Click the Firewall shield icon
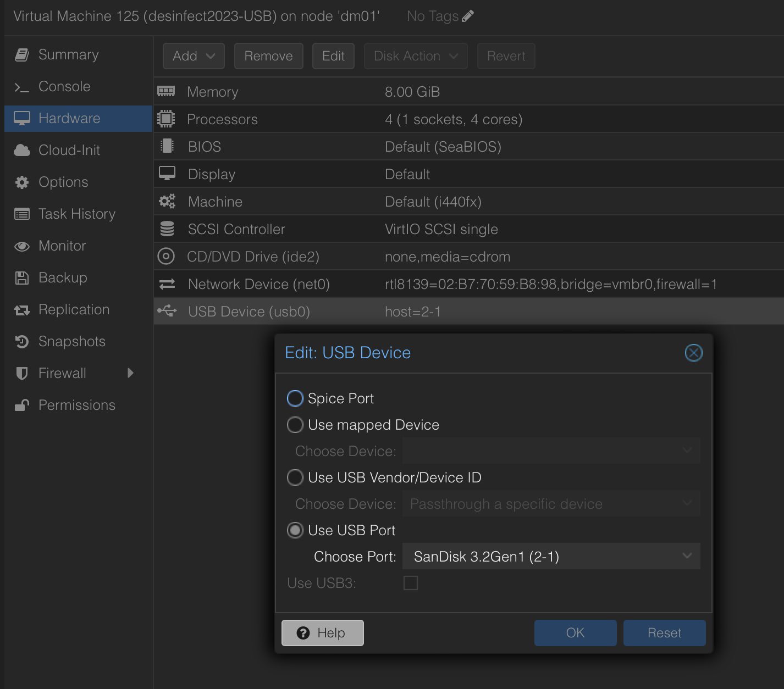Viewport: 784px width, 689px height. (22, 374)
